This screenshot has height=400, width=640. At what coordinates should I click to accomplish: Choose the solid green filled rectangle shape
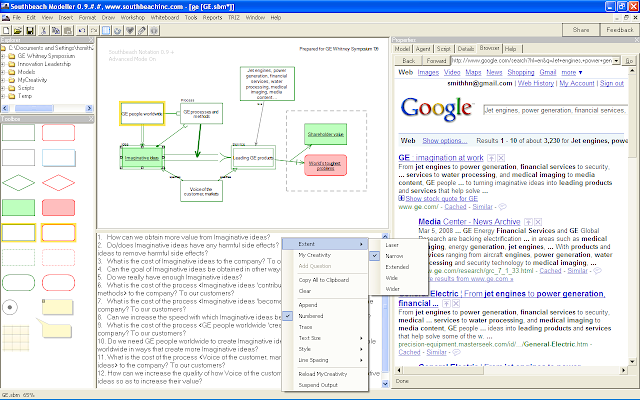coord(18,207)
